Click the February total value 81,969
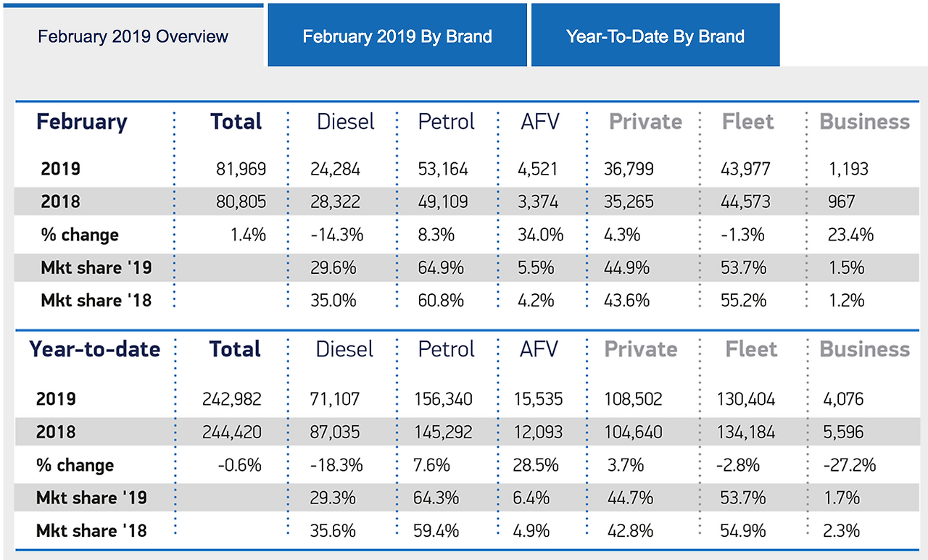928x560 pixels. pyautogui.click(x=241, y=168)
